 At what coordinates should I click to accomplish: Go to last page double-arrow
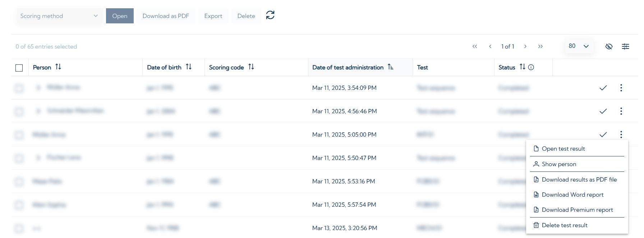point(540,46)
